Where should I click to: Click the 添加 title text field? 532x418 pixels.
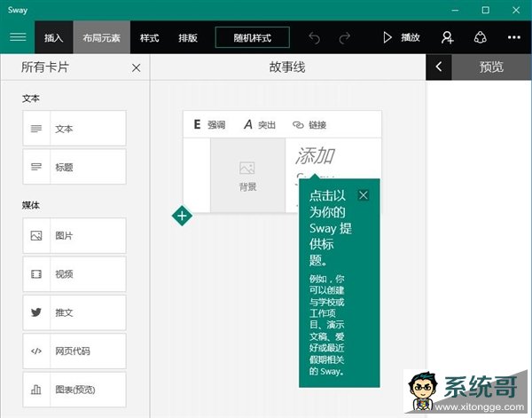pos(316,155)
